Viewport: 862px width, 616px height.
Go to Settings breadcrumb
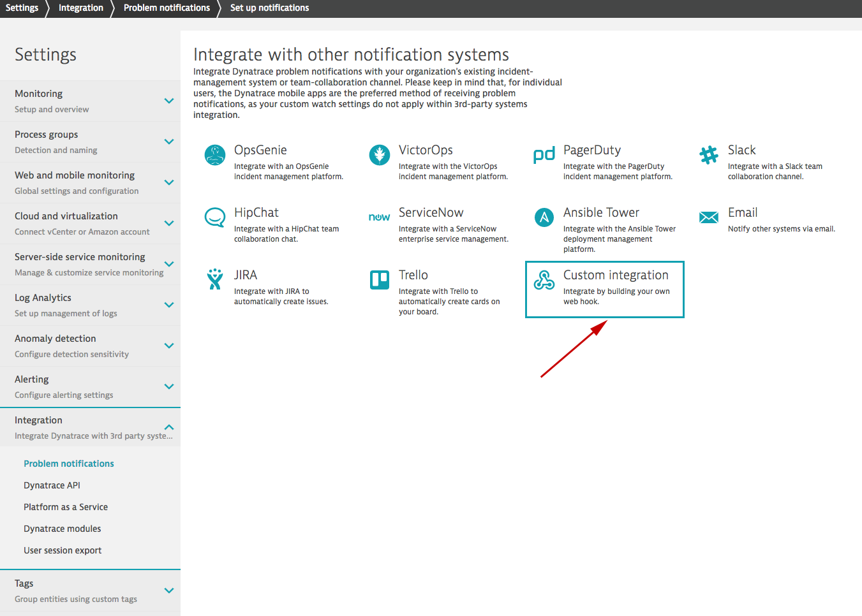pos(22,8)
